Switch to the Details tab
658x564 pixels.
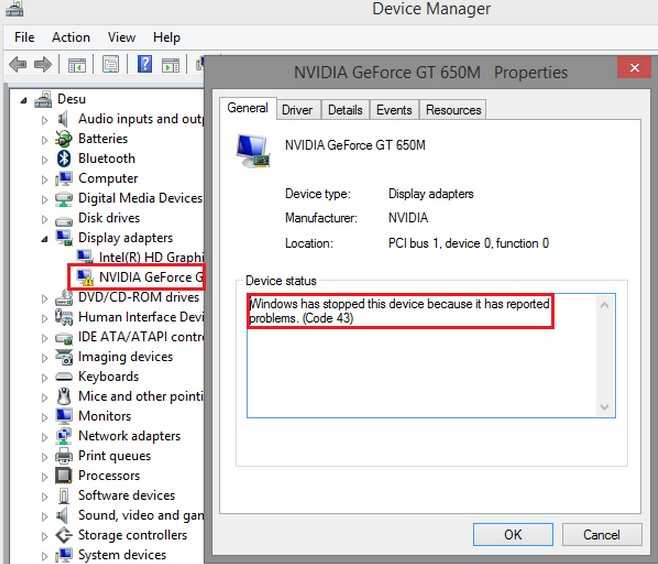tap(345, 110)
